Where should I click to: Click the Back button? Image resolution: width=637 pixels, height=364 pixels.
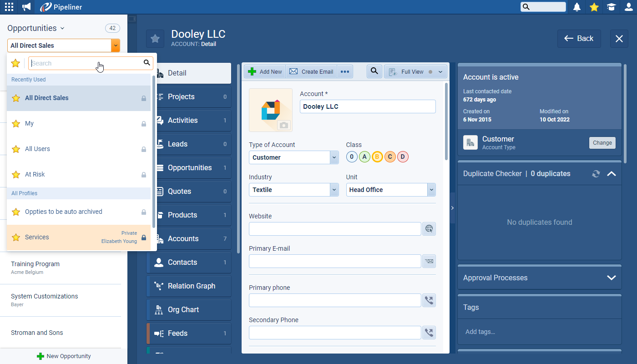pyautogui.click(x=579, y=39)
